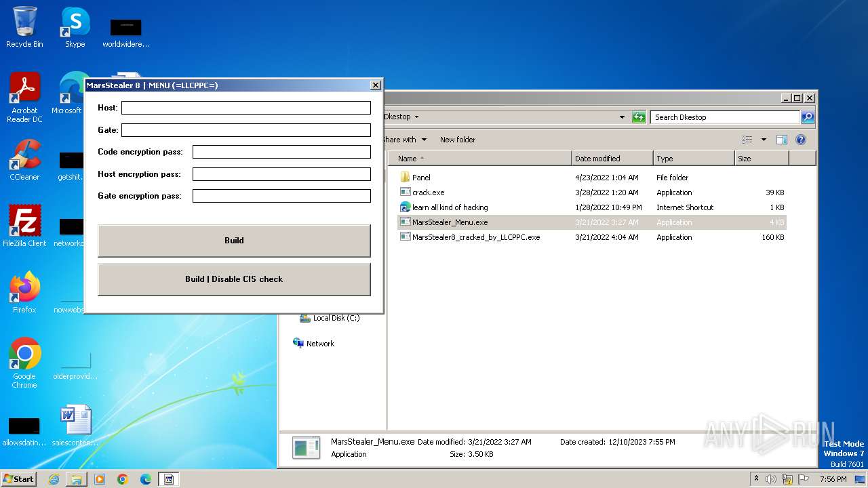Focus the Host encryption pass field
The height and width of the screenshot is (488, 868).
(281, 174)
